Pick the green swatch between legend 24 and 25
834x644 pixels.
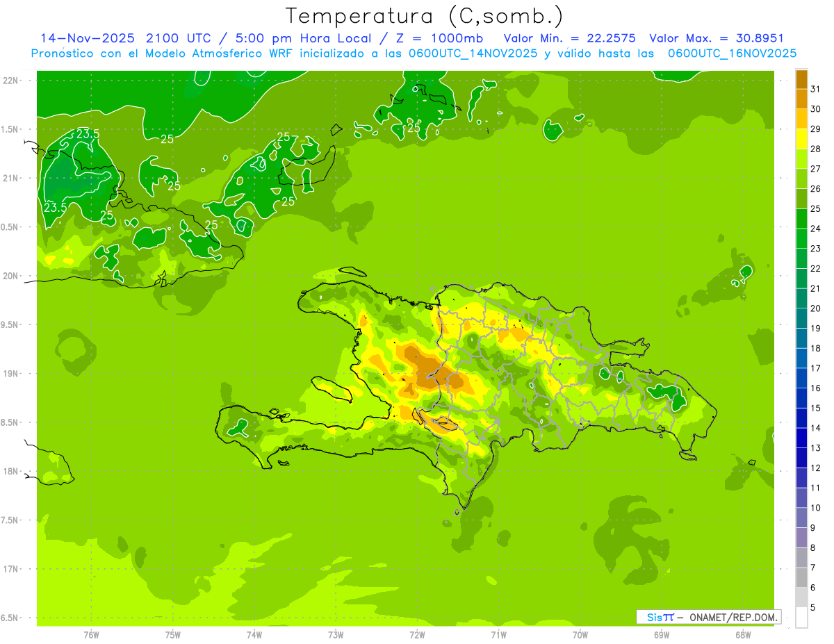tap(801, 219)
